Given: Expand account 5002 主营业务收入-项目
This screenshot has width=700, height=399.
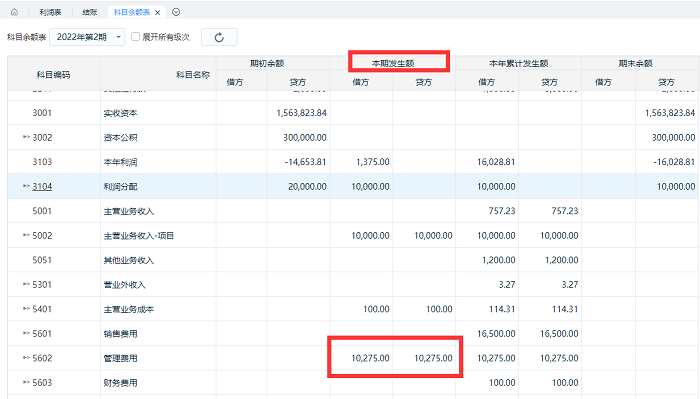Looking at the screenshot, I should (x=26, y=235).
